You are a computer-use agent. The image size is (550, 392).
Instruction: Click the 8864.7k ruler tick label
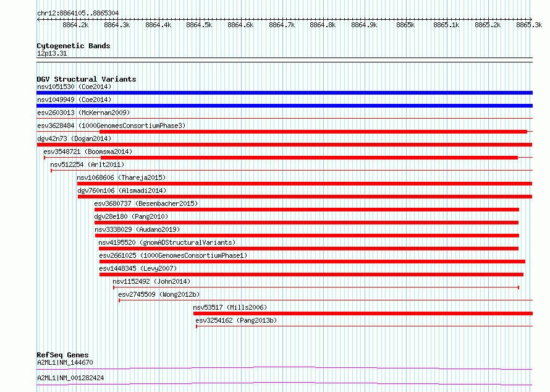(282, 25)
